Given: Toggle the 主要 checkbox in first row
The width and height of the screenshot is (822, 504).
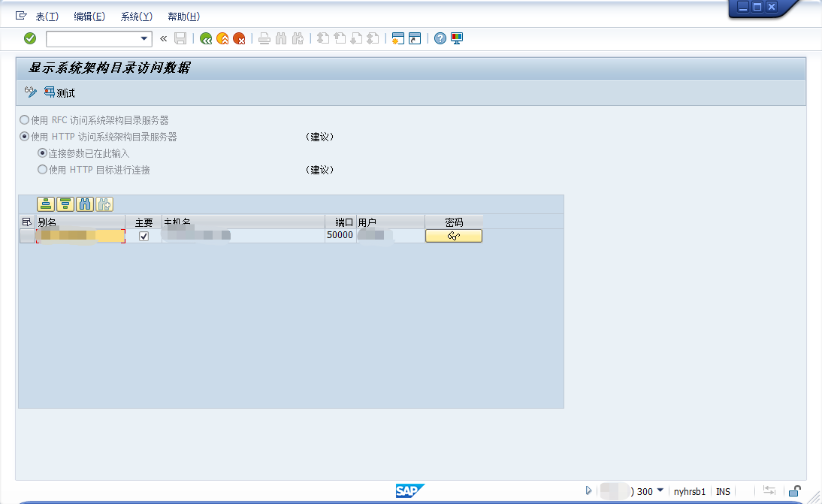Looking at the screenshot, I should (144, 237).
